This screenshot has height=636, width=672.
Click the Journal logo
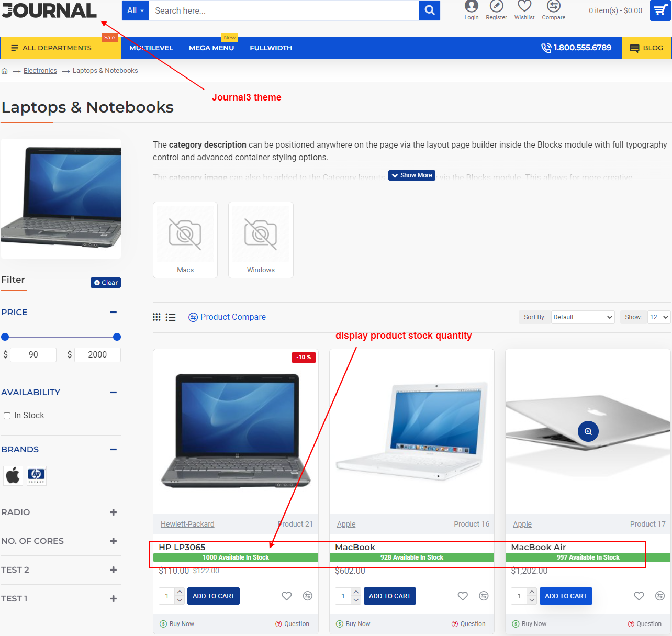pyautogui.click(x=49, y=10)
